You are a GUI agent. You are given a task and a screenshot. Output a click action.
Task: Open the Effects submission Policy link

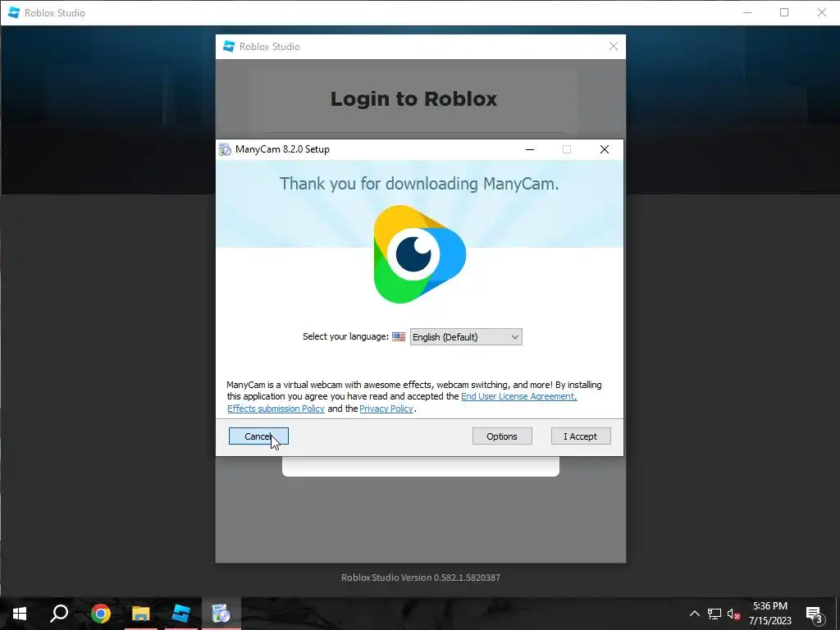pos(276,409)
